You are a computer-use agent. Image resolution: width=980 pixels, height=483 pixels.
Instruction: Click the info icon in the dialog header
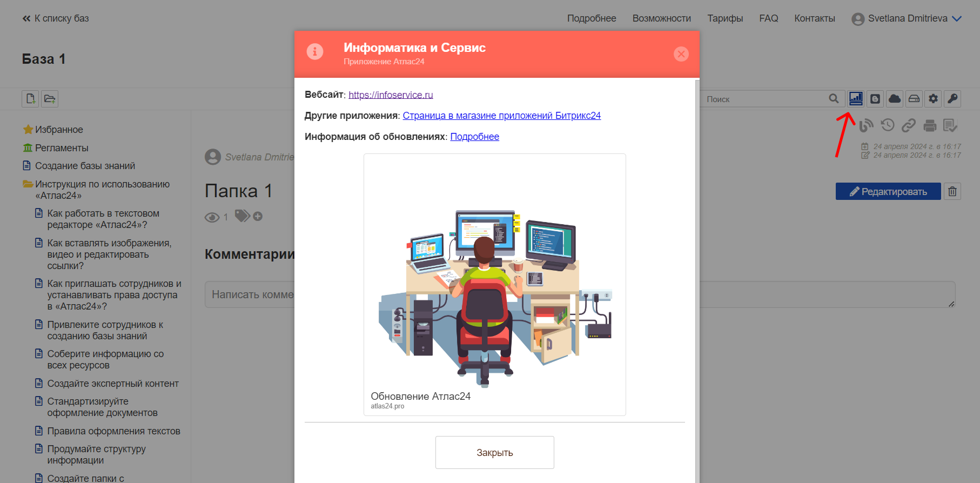click(315, 51)
